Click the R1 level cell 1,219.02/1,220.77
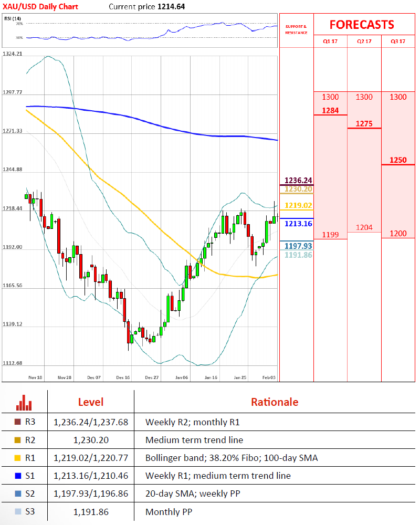This screenshot has width=420, height=525. coord(91,458)
